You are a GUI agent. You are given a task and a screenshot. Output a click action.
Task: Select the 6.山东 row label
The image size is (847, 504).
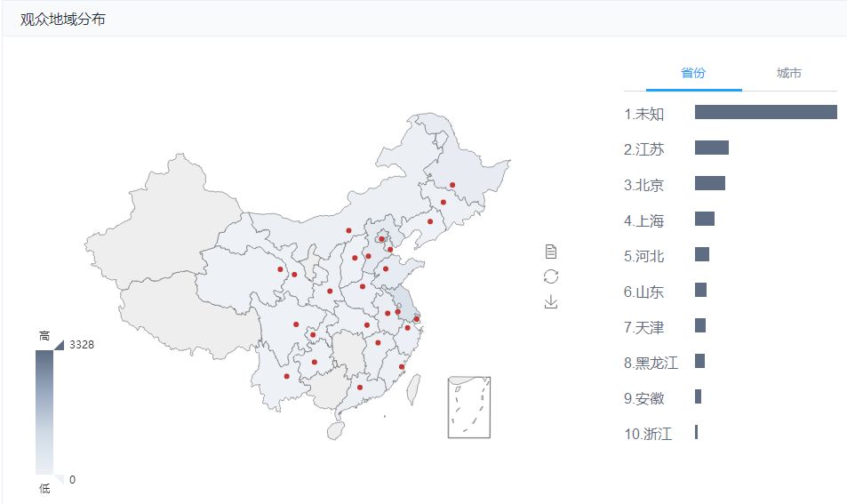point(643,292)
